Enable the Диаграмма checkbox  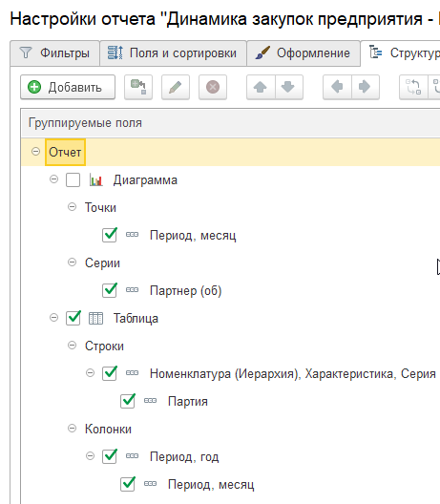pos(73,180)
